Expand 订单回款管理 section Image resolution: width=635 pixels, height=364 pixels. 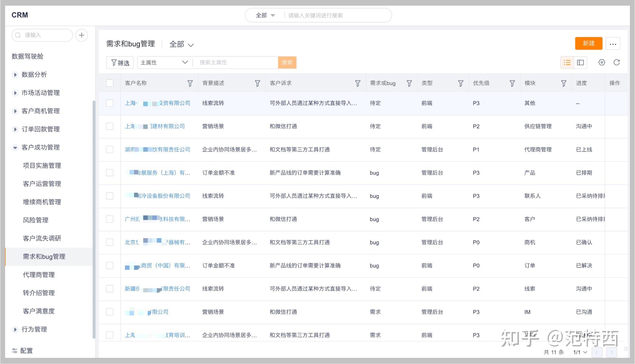coord(15,129)
